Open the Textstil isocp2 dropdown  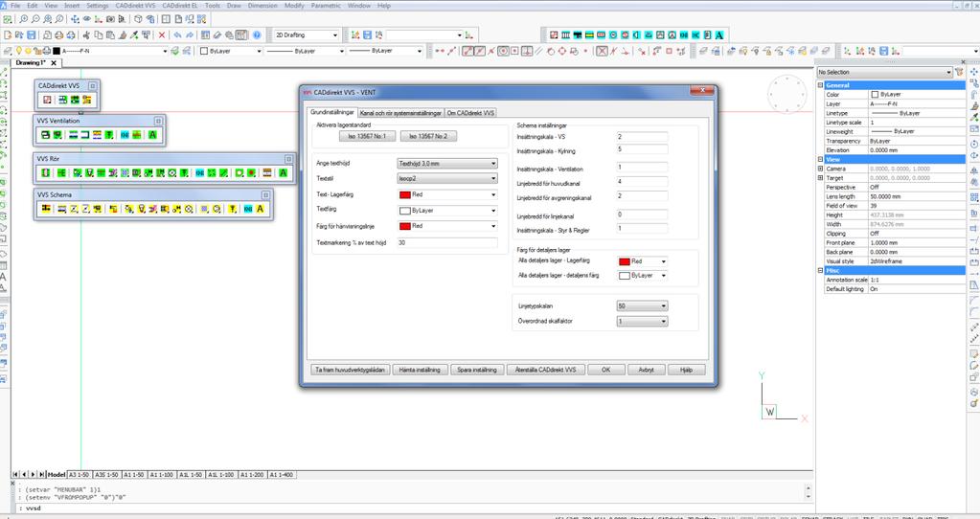click(447, 179)
